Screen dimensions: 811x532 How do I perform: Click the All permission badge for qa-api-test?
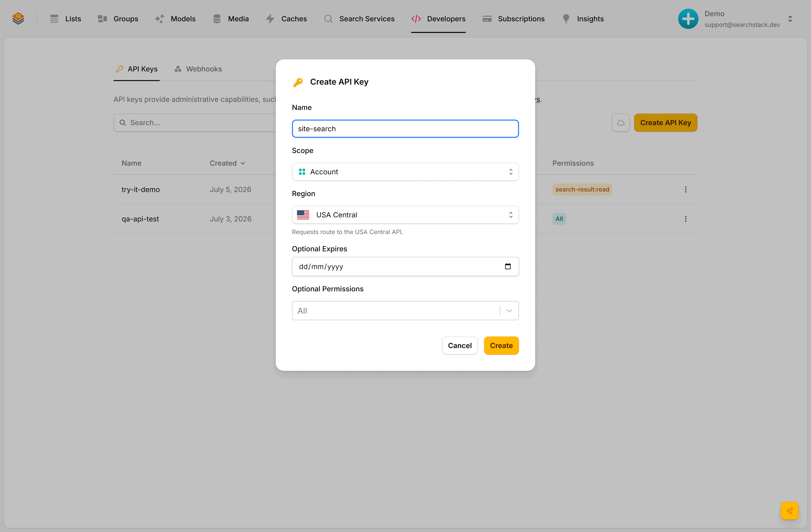pyautogui.click(x=559, y=219)
